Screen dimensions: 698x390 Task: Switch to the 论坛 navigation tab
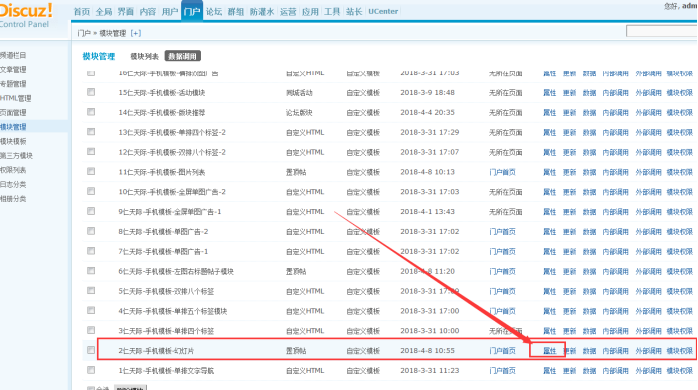point(214,12)
